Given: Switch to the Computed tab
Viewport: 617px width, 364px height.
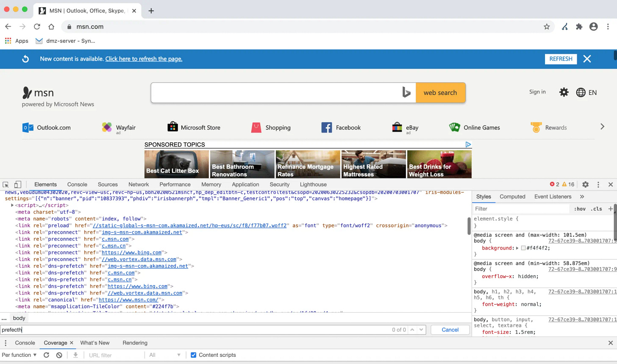Looking at the screenshot, I should click(x=512, y=197).
